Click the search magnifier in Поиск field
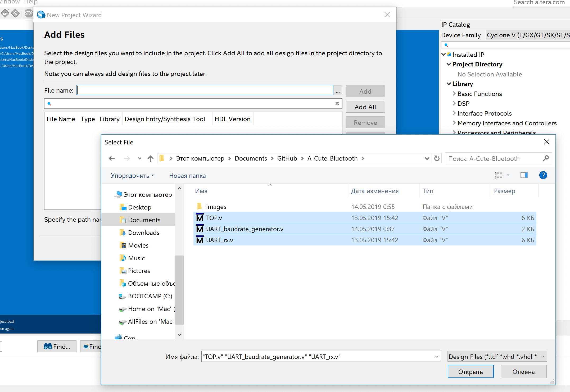This screenshot has height=392, width=570. point(545,158)
